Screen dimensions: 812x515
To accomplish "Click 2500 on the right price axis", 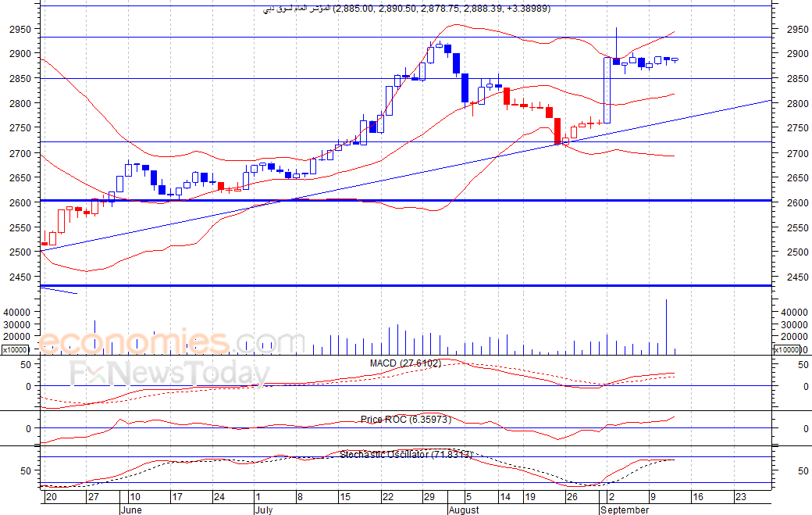I will [797, 252].
